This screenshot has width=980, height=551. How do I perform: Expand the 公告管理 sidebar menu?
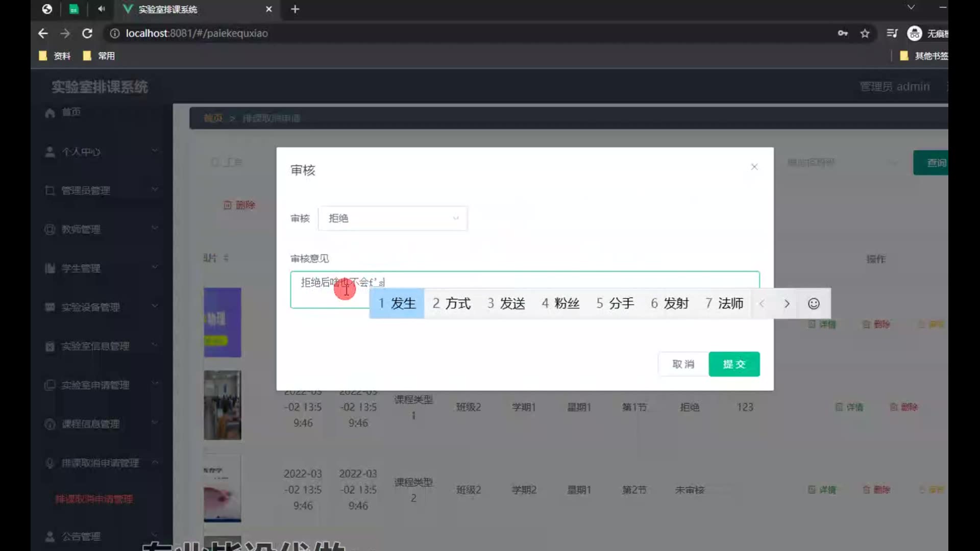click(102, 536)
